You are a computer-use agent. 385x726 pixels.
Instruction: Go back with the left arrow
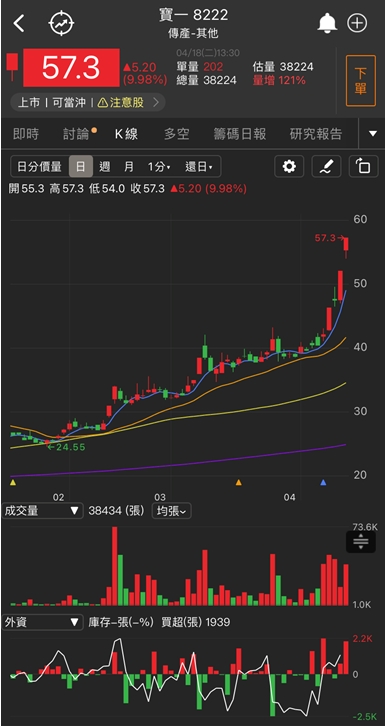coord(19,23)
